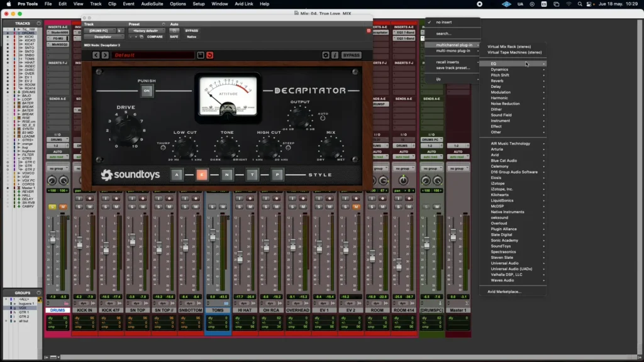Click the Master 1 volume fader
644x362 pixels.
(453, 236)
